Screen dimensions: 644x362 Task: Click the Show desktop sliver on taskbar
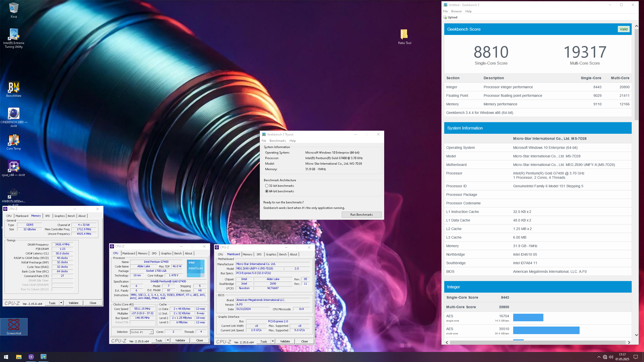(x=643, y=357)
